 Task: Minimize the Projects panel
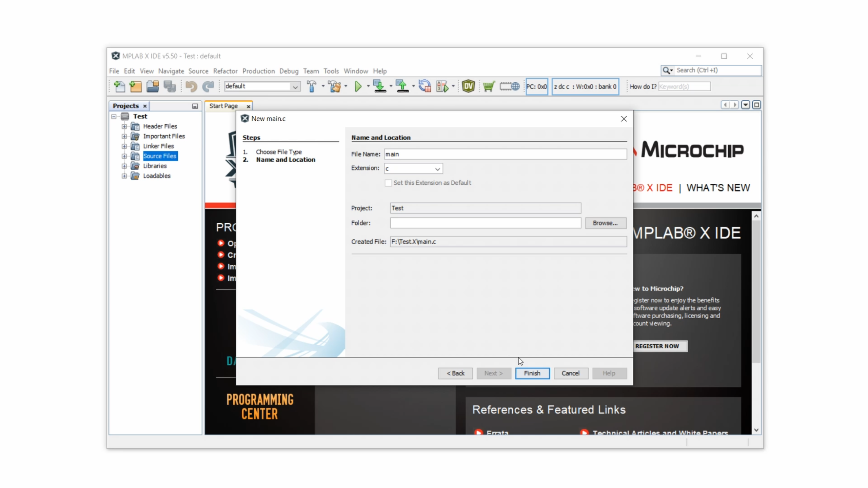point(195,106)
